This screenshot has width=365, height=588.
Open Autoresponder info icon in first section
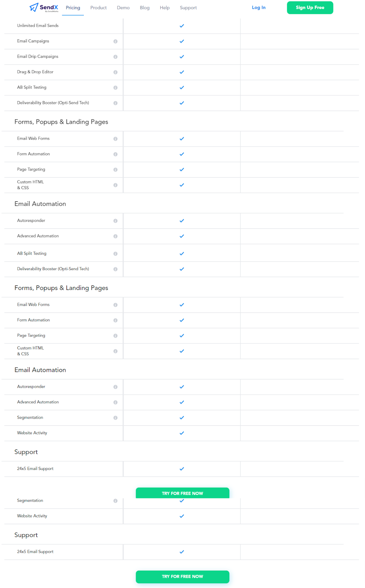[115, 221]
